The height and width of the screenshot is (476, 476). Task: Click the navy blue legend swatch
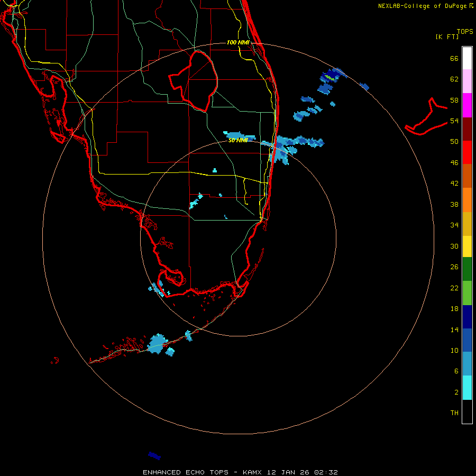[467, 317]
